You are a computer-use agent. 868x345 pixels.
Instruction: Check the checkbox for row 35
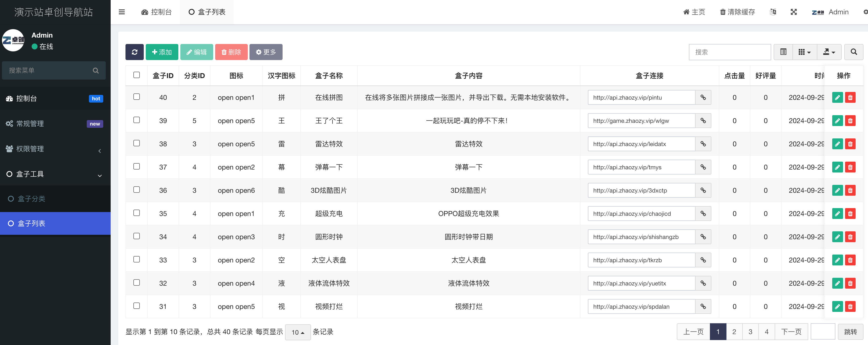136,213
